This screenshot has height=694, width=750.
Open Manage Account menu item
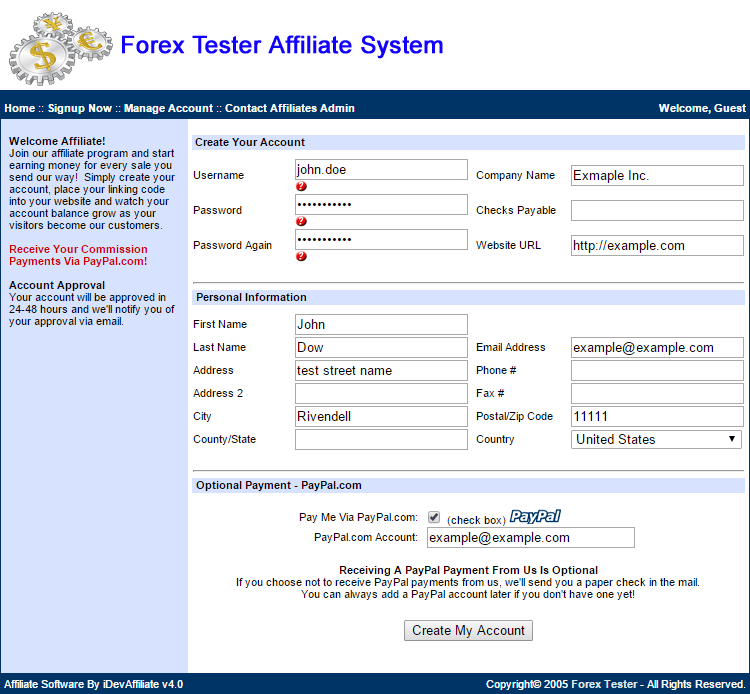tap(168, 109)
